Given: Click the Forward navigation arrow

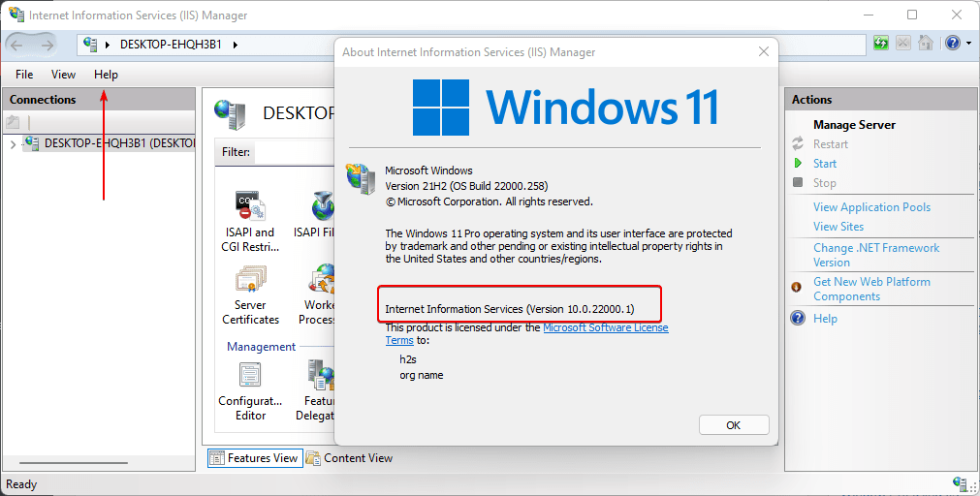Looking at the screenshot, I should tap(47, 45).
